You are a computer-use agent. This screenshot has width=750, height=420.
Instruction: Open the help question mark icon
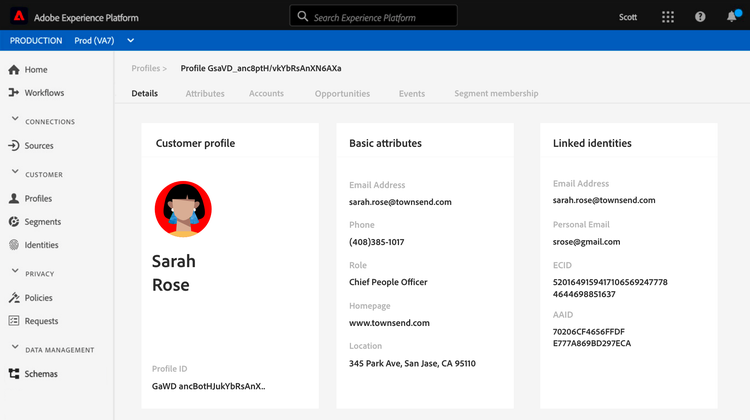[x=700, y=17]
